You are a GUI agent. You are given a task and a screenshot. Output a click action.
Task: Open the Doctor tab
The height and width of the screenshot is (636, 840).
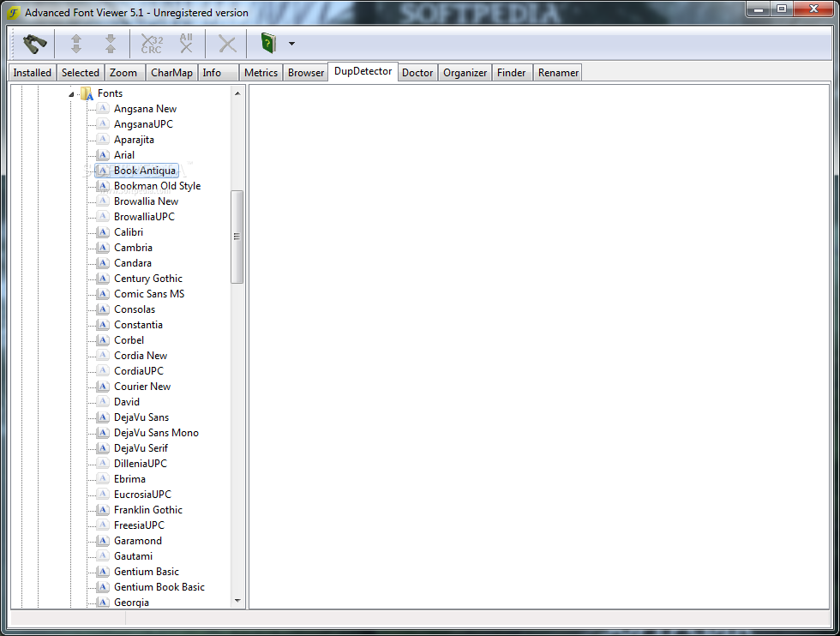click(417, 72)
